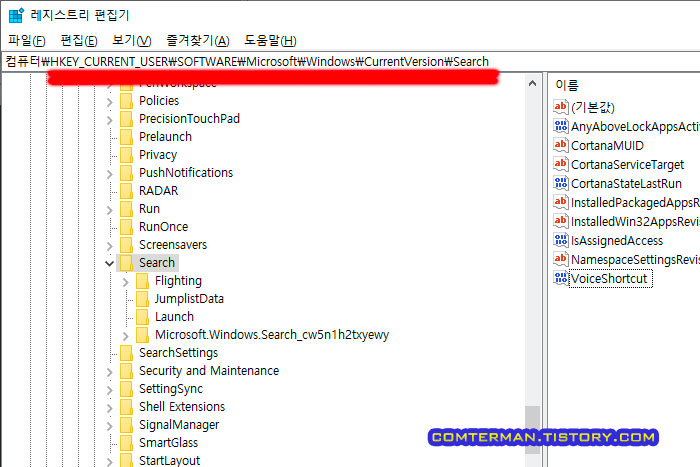700x467 pixels.
Task: Click the RunOnce folder icon
Action: pyautogui.click(x=127, y=227)
